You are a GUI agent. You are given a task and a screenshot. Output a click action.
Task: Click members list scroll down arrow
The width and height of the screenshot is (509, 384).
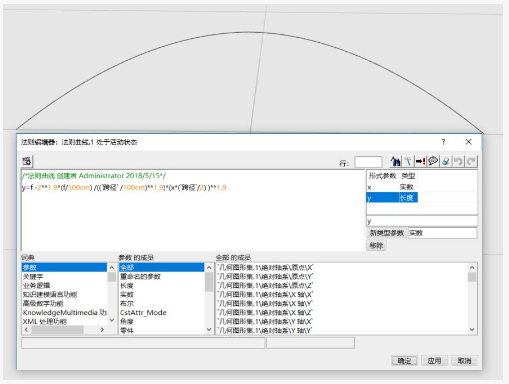click(x=209, y=330)
